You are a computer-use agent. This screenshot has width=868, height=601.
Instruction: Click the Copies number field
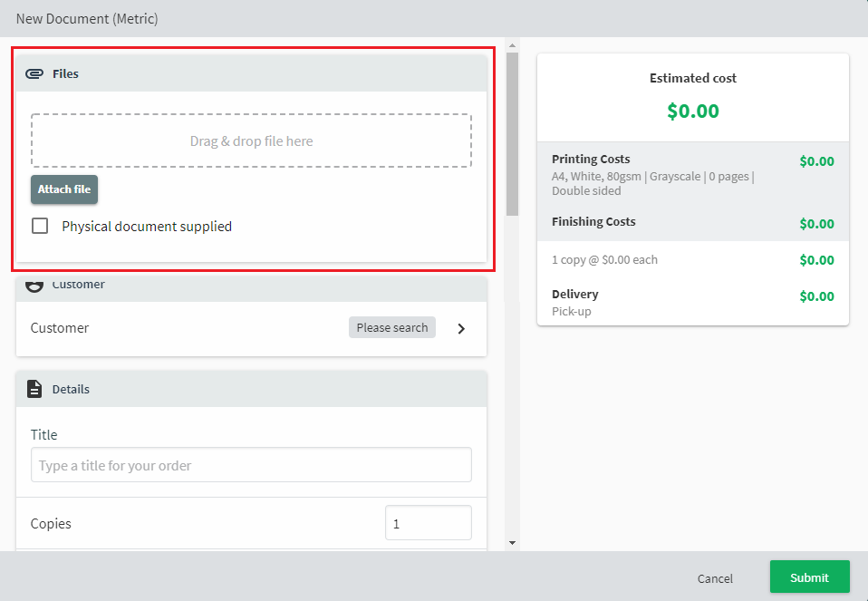coord(429,522)
